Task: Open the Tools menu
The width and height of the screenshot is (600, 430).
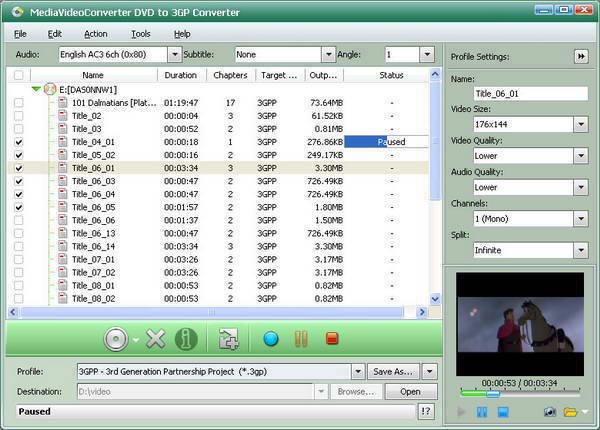Action: tap(141, 34)
